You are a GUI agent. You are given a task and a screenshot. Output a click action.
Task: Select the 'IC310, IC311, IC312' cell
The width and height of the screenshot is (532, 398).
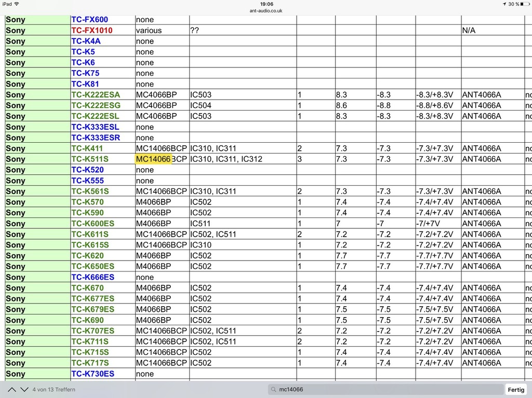click(x=243, y=159)
